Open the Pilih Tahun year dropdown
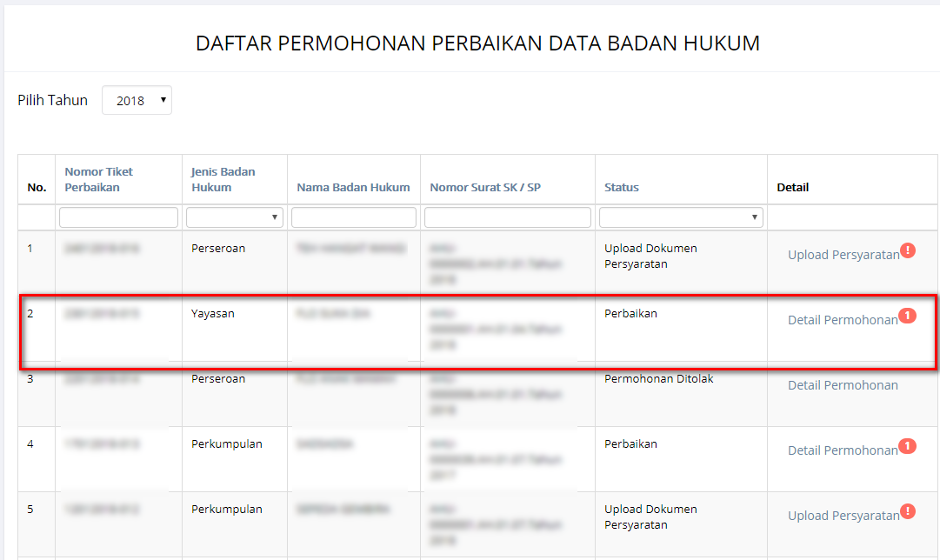940x560 pixels. (137, 100)
